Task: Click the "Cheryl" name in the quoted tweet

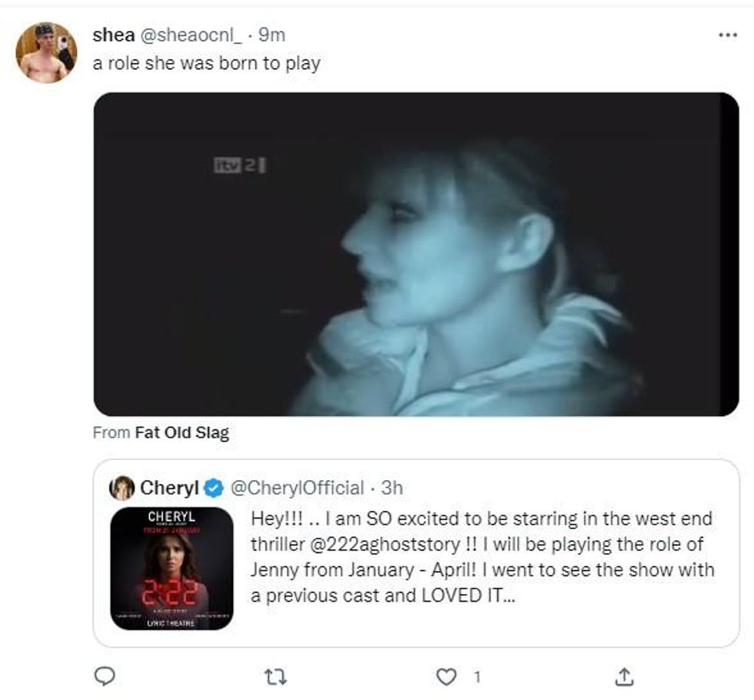Action: (x=169, y=488)
